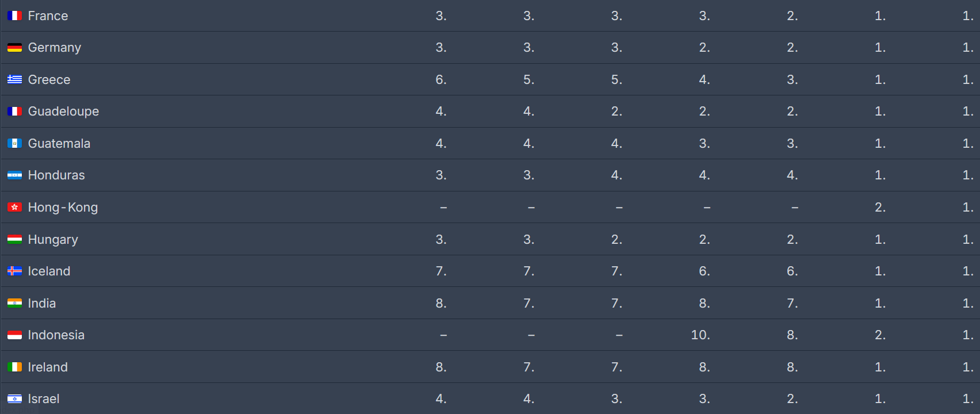Click Greece's 6. ranking cell

click(x=441, y=80)
